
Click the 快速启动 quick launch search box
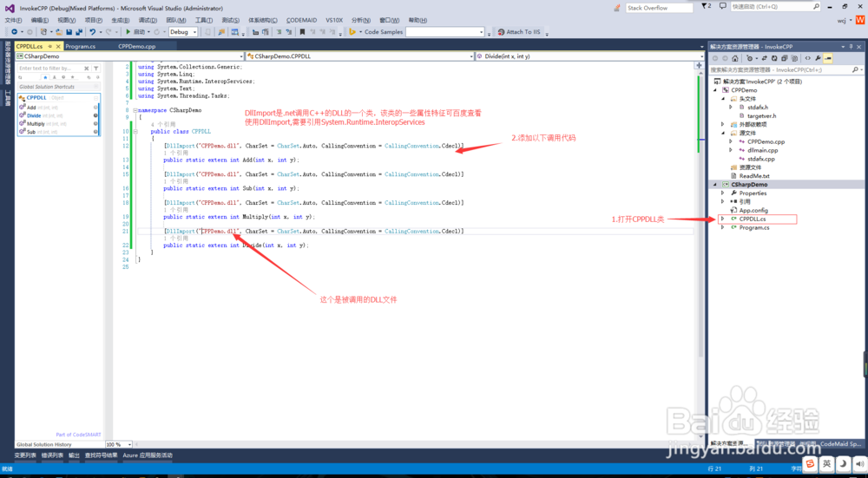pyautogui.click(x=775, y=7)
